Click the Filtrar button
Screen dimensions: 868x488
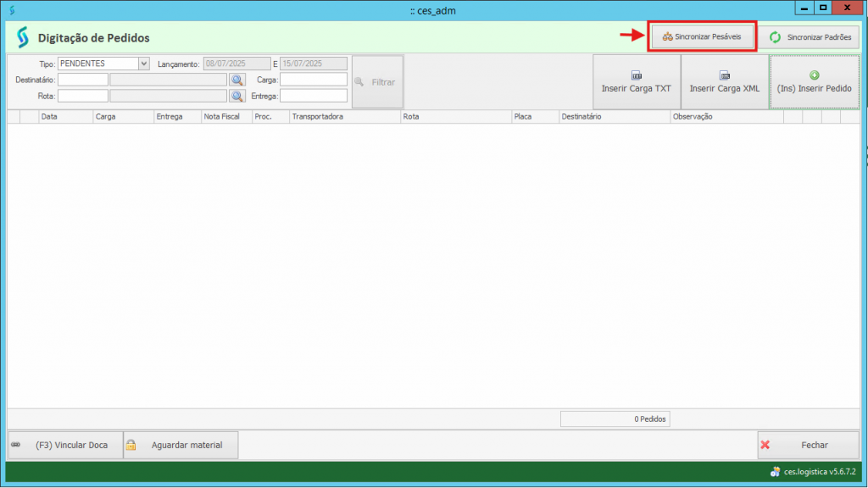click(x=377, y=82)
